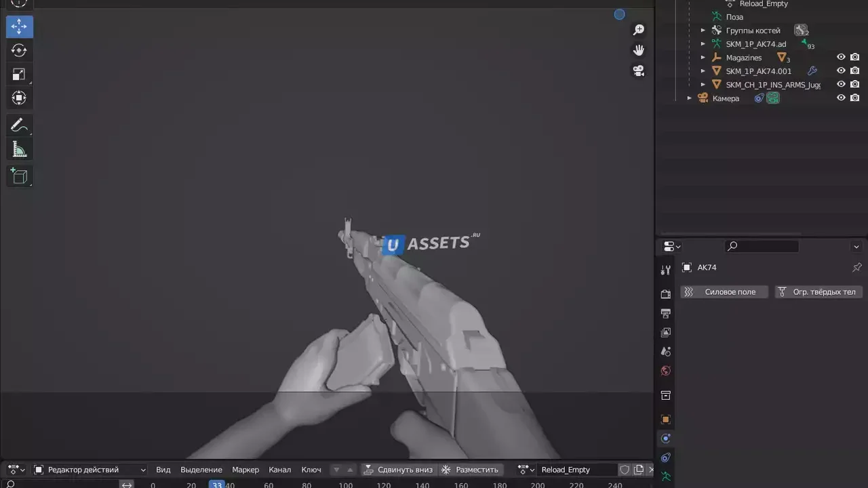This screenshot has height=488, width=868.
Task: Toggle pin icon next to AK74
Action: coord(856,267)
